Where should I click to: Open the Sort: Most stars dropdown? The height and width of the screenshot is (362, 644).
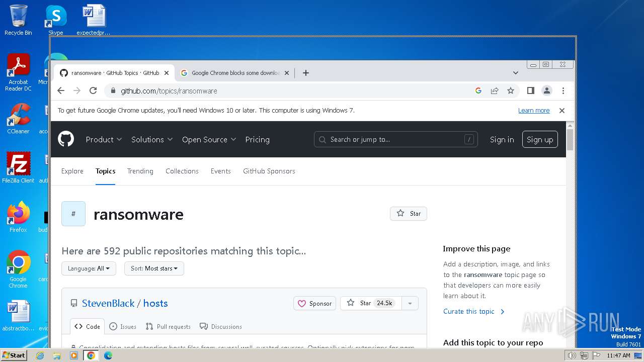(x=154, y=268)
